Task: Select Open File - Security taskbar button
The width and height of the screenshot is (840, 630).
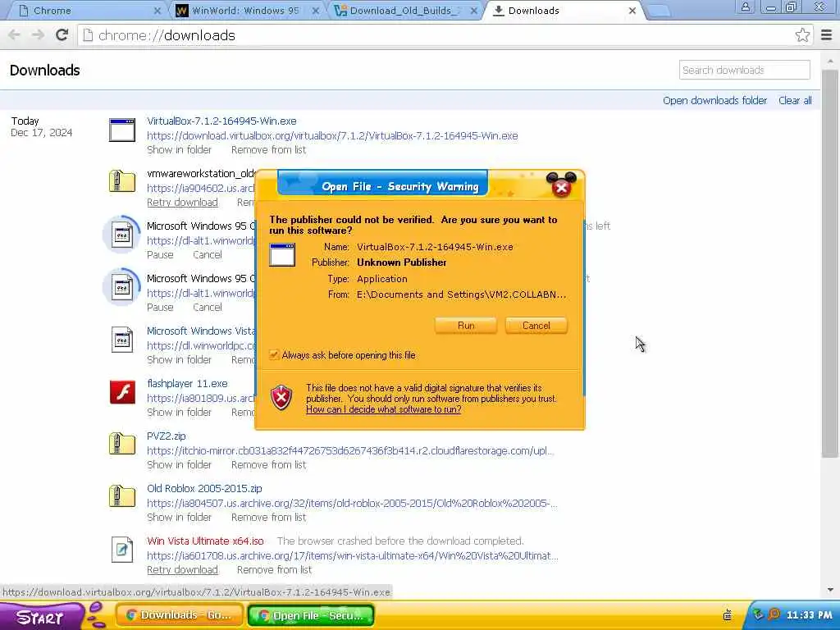Action: point(311,615)
